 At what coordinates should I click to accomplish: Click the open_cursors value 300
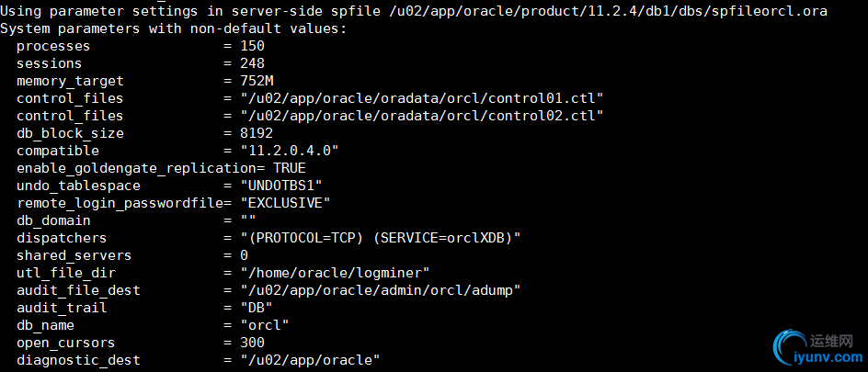252,343
